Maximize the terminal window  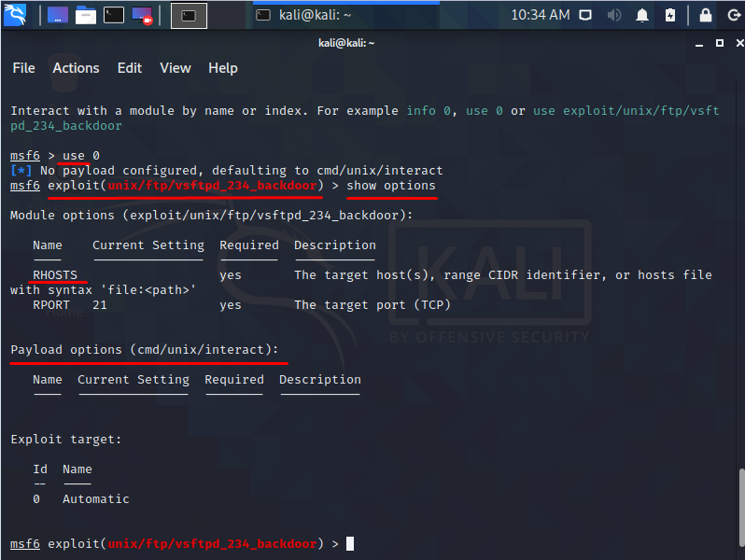[720, 43]
